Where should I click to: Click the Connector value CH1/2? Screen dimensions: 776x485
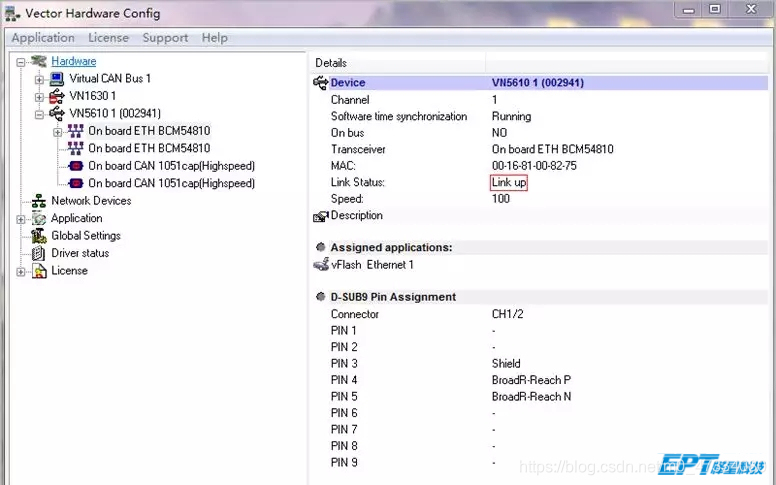[508, 314]
